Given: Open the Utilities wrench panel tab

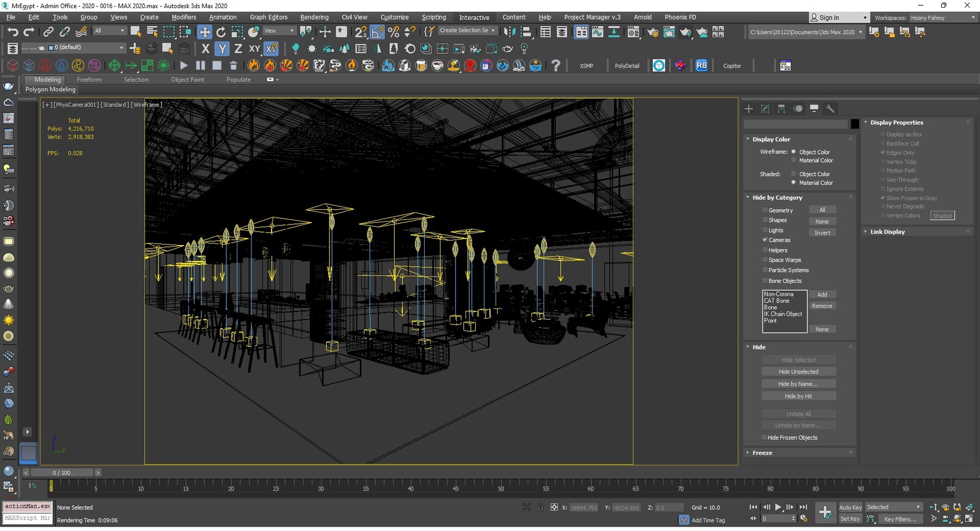Looking at the screenshot, I should 830,109.
